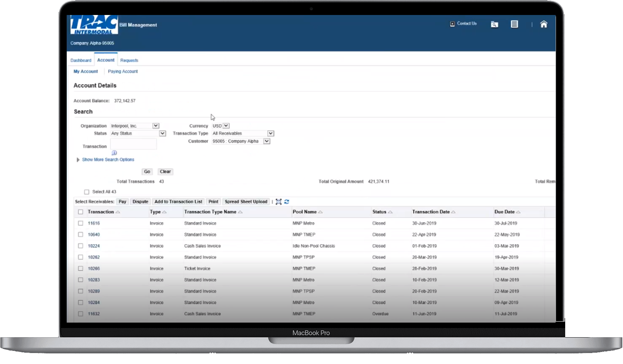Expand Show More Search Options
The width and height of the screenshot is (623, 364).
click(108, 160)
